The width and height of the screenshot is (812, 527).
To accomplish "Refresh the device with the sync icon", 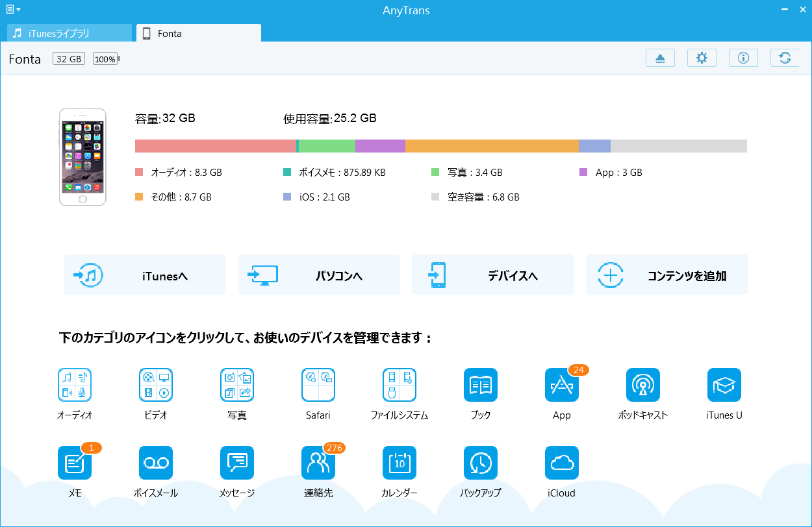I will tap(785, 58).
